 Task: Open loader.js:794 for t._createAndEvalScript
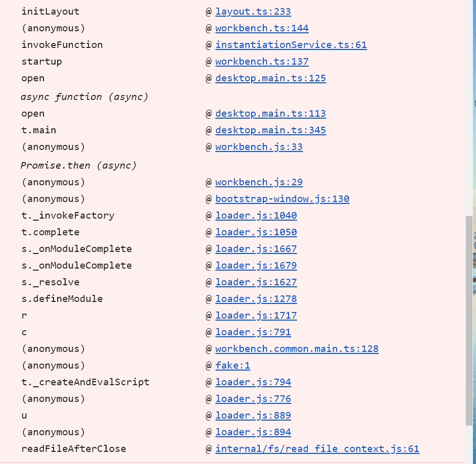tap(253, 382)
